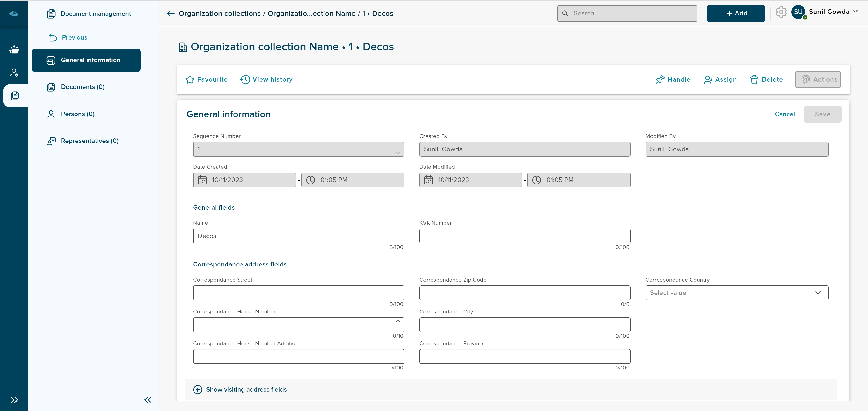Click the KVK Number input field
The width and height of the screenshot is (868, 411).
(524, 236)
